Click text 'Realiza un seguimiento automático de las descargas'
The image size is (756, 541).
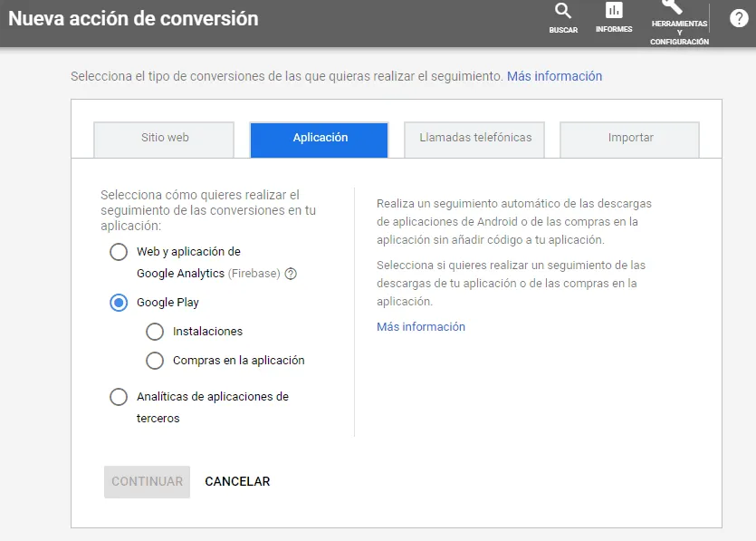[514, 204]
